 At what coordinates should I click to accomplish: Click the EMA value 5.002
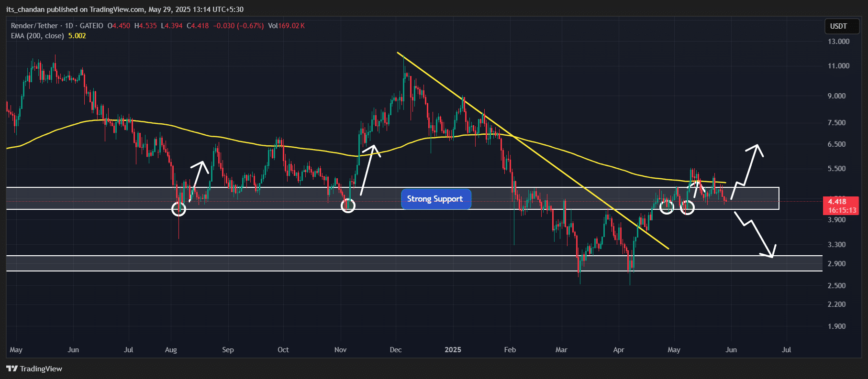[x=77, y=36]
